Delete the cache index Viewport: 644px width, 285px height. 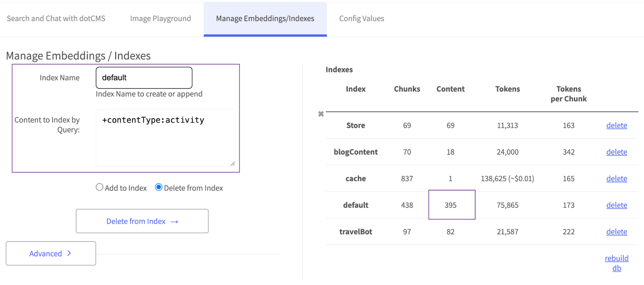click(616, 179)
